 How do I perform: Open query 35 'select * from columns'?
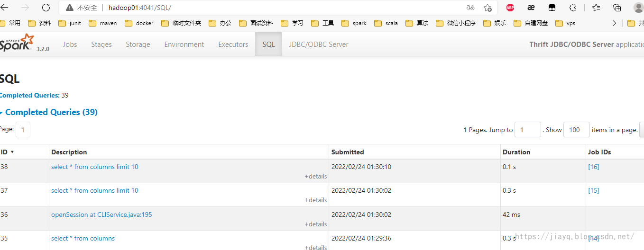pos(83,238)
